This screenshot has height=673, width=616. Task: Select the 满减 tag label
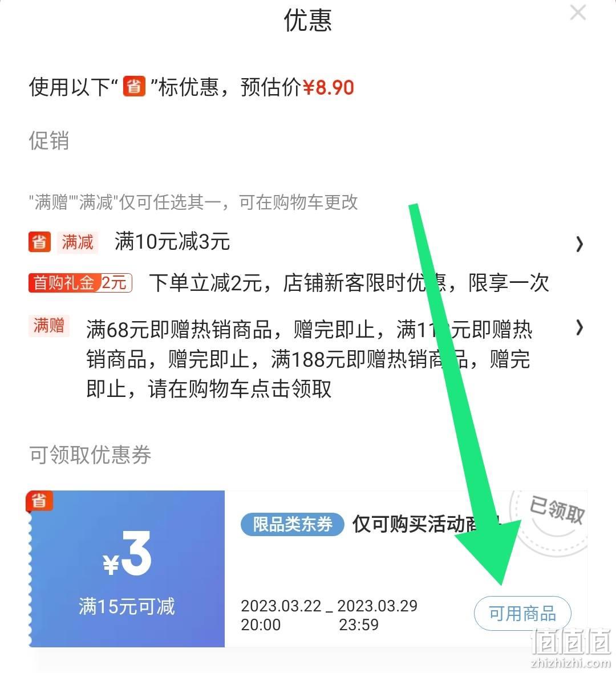(x=77, y=242)
